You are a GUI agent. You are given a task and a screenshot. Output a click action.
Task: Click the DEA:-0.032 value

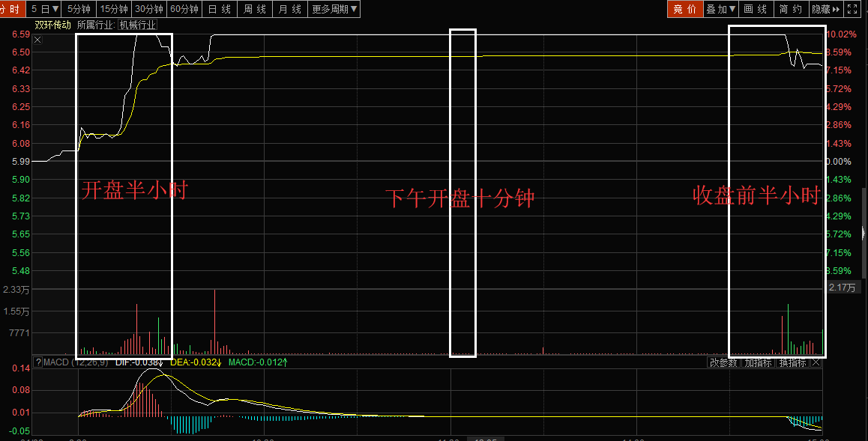(196, 362)
